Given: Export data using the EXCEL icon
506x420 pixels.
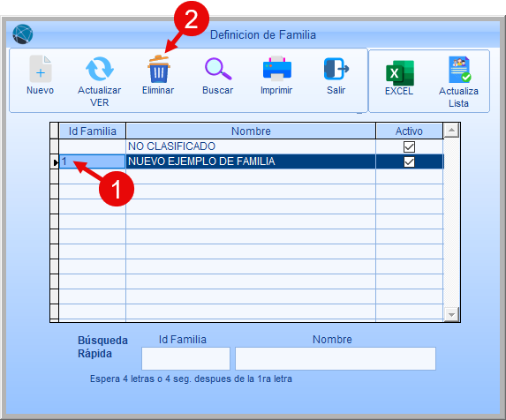Looking at the screenshot, I should 399,73.
